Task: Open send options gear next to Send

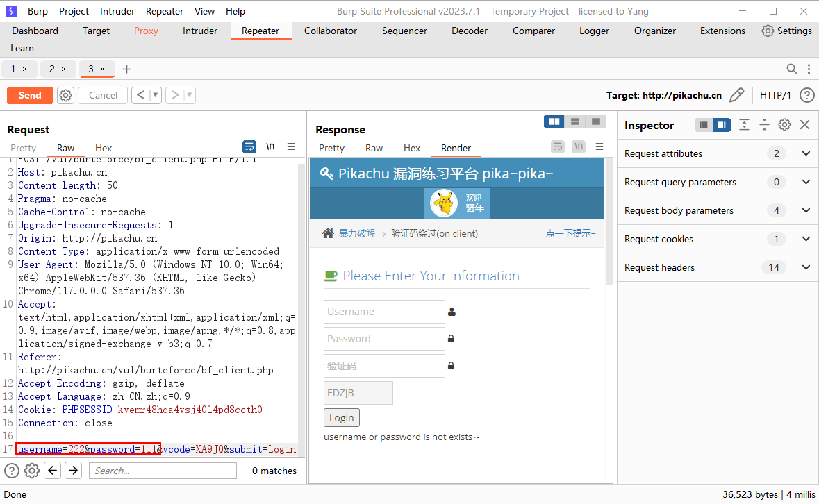Action: click(x=65, y=96)
